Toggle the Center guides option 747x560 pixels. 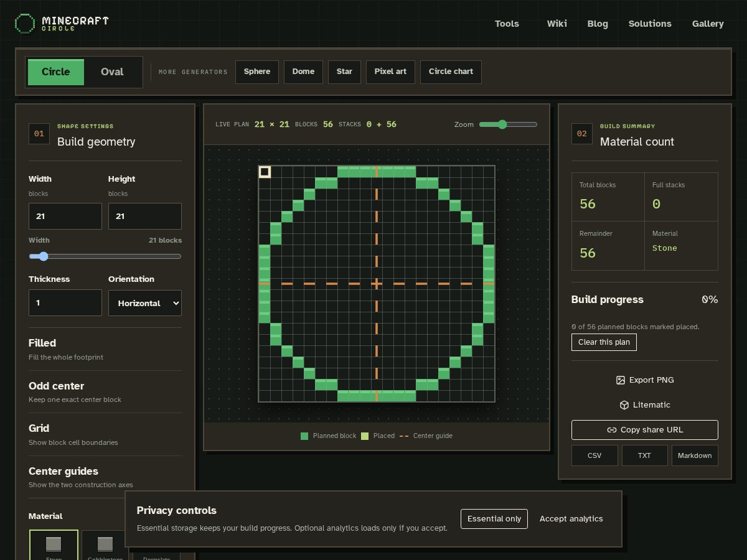pyautogui.click(x=105, y=477)
